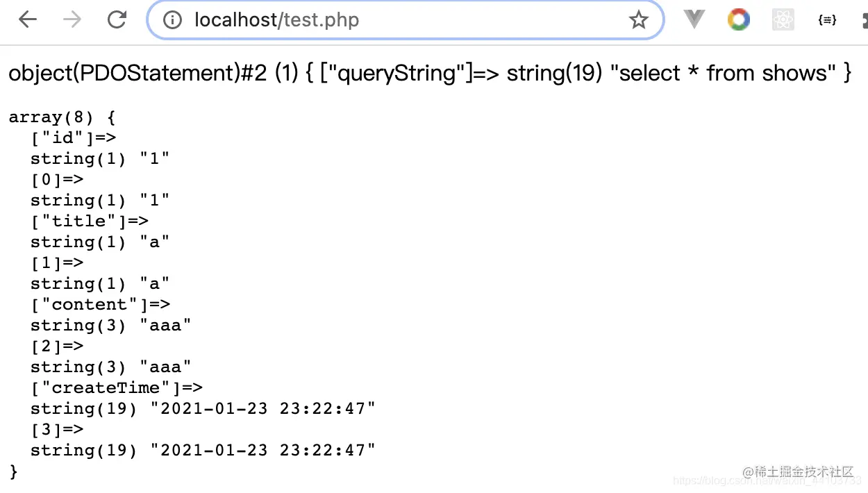Click the [3]=> index line
The height and width of the screenshot is (493, 868).
coord(57,430)
